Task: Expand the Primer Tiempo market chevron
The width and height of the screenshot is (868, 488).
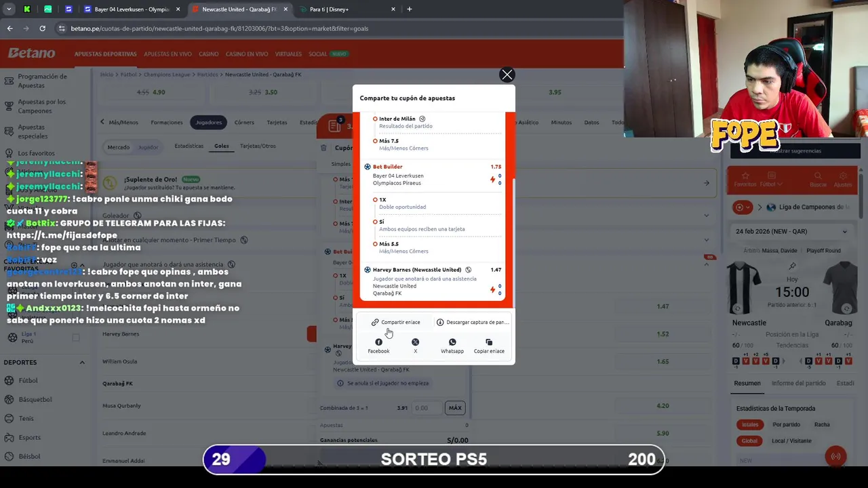Action: coord(706,240)
